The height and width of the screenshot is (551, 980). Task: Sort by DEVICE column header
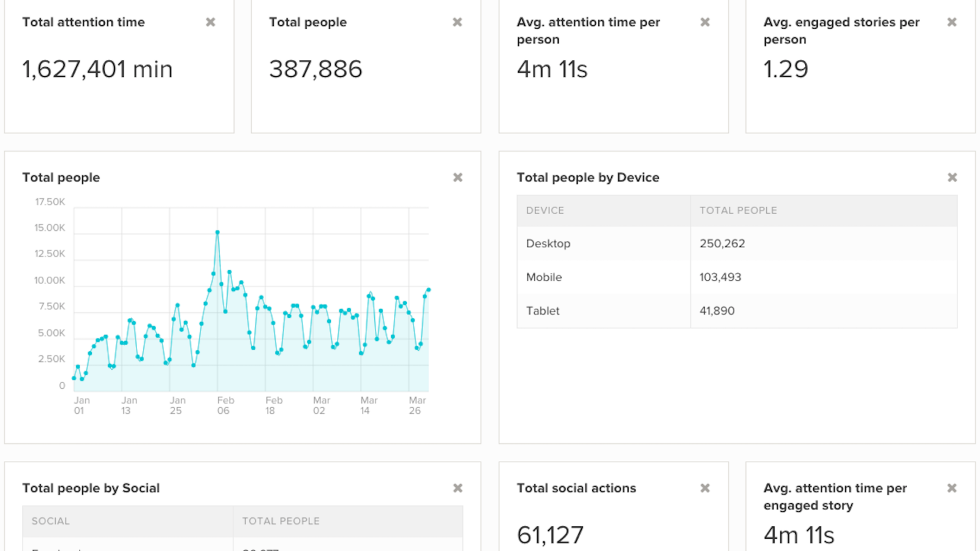pyautogui.click(x=545, y=211)
